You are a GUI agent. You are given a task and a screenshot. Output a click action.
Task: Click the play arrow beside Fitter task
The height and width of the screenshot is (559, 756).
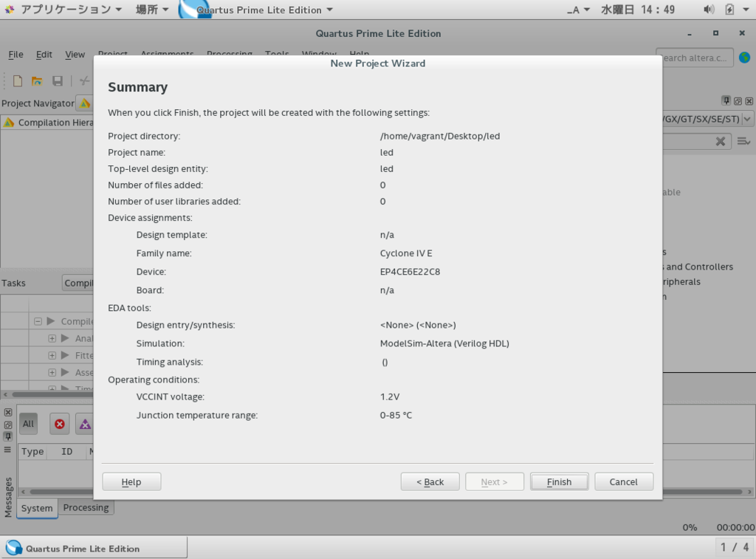pos(65,355)
